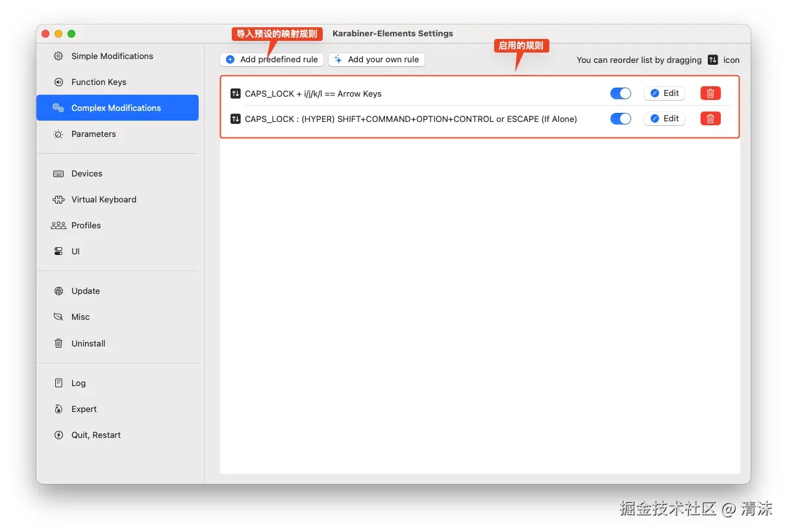Open Expert section
The height and width of the screenshot is (532, 787).
[118, 409]
